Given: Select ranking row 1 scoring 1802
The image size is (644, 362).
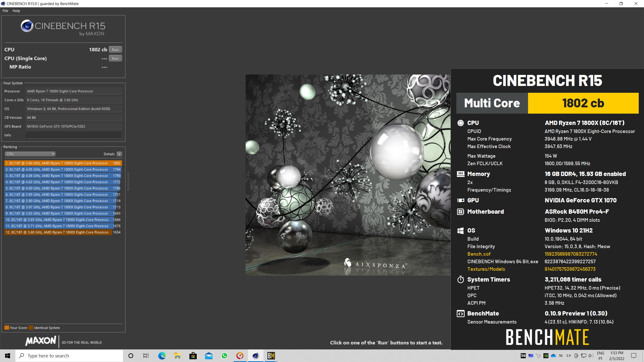Looking at the screenshot, I should pyautogui.click(x=63, y=163).
